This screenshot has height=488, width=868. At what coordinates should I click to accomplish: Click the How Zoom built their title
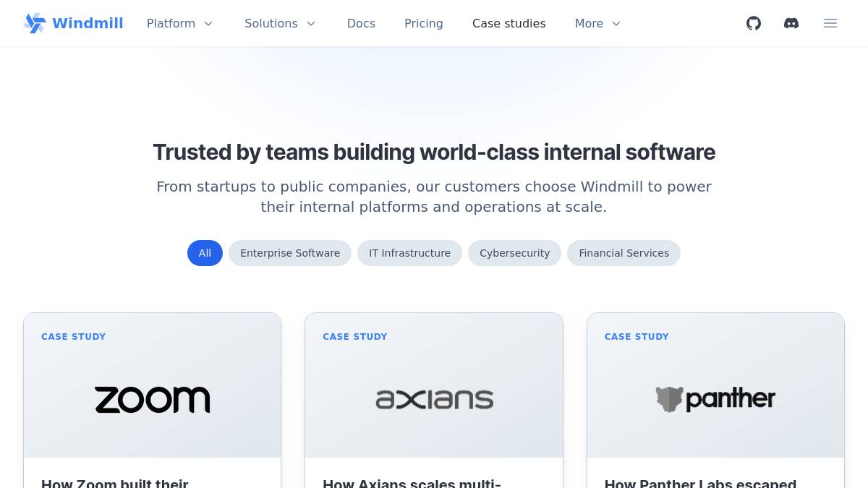pos(115,482)
